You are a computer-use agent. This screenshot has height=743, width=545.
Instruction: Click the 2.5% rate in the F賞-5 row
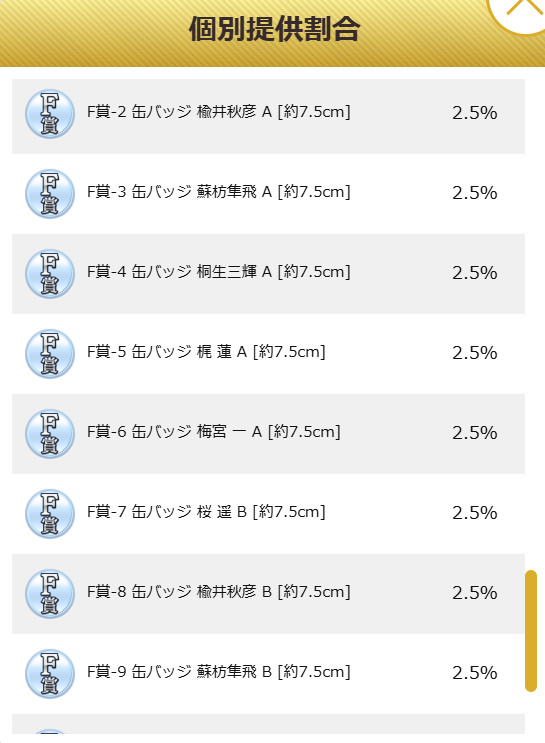[x=474, y=353]
